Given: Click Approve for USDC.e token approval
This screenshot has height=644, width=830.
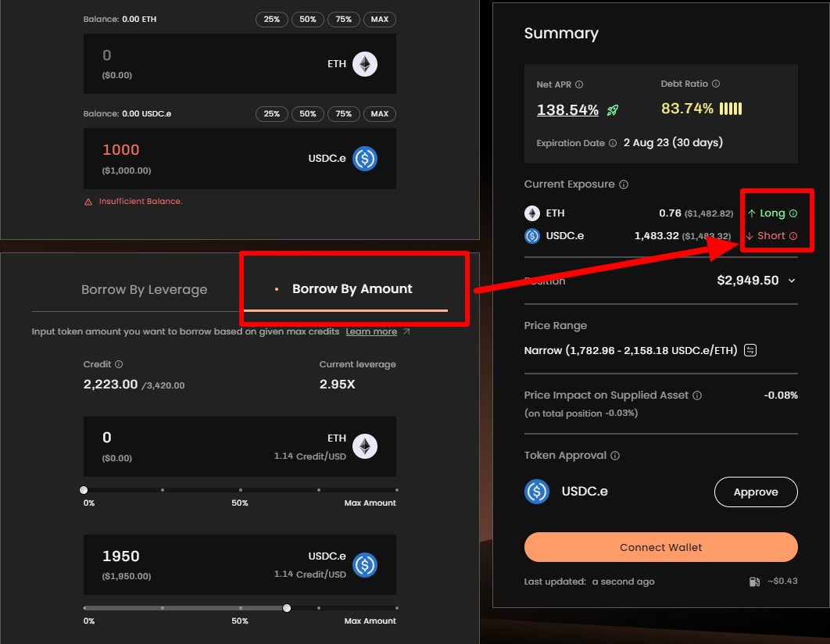Looking at the screenshot, I should tap(755, 492).
